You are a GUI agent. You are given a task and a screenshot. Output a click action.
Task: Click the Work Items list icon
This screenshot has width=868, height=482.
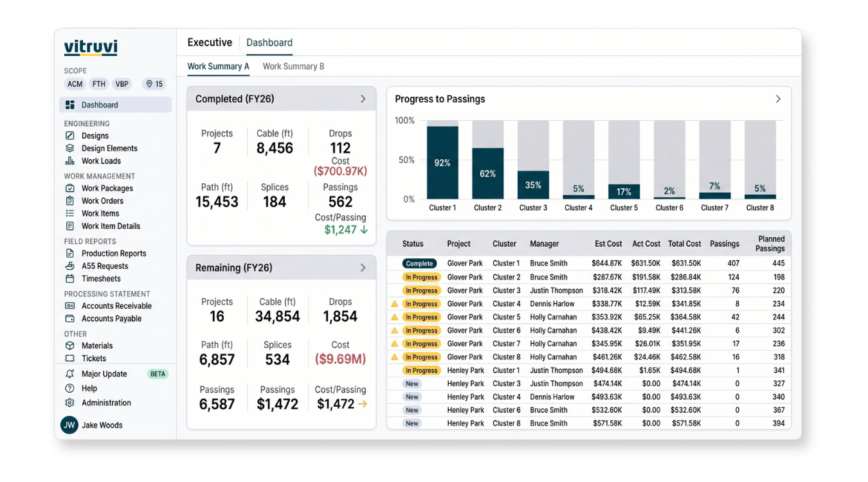pyautogui.click(x=70, y=213)
